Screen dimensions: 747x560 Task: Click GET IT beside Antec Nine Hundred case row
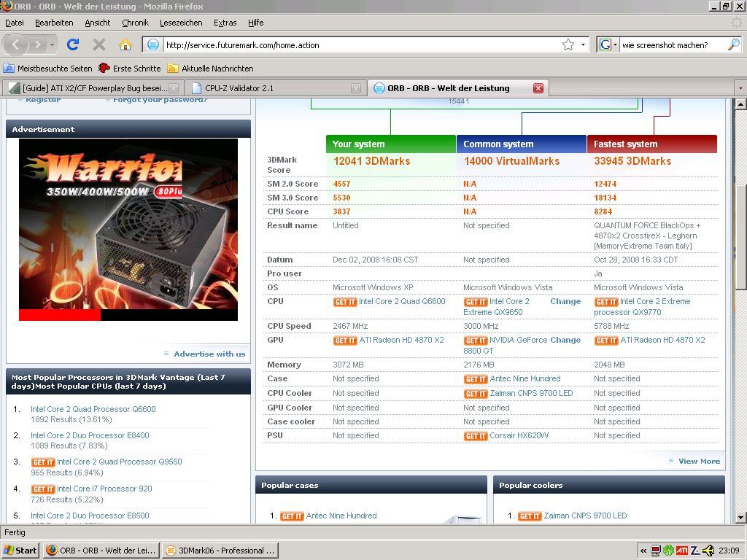pyautogui.click(x=476, y=379)
